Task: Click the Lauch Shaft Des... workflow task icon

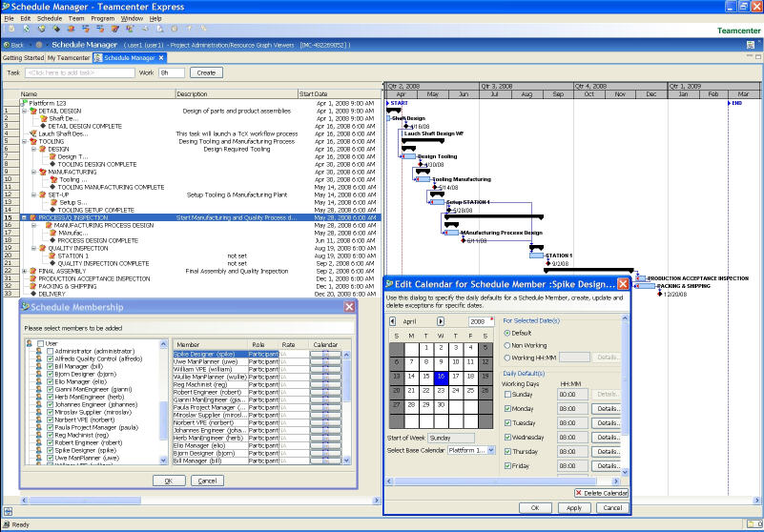Action: click(x=33, y=133)
